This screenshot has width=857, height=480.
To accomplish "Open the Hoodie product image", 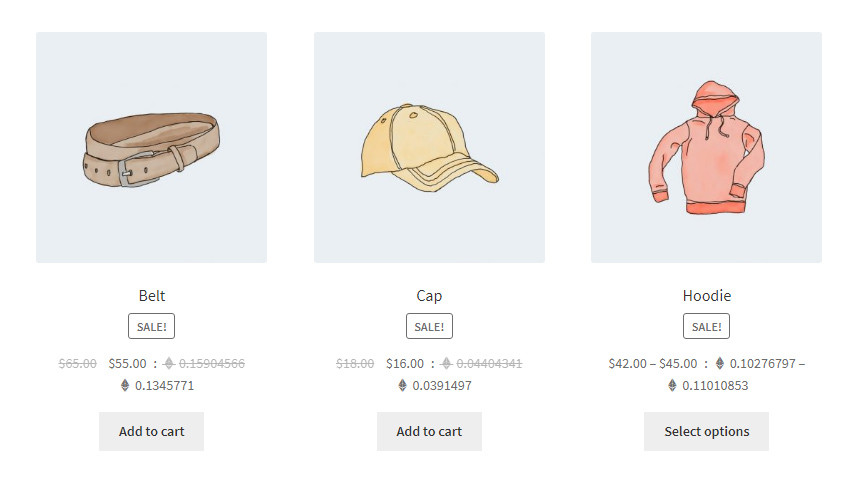I will click(706, 148).
